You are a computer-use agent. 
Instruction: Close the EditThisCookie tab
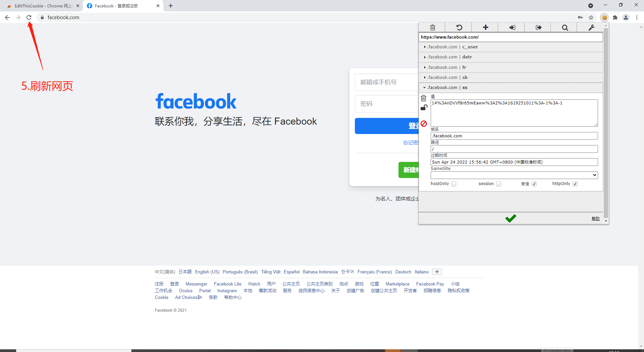(78, 6)
